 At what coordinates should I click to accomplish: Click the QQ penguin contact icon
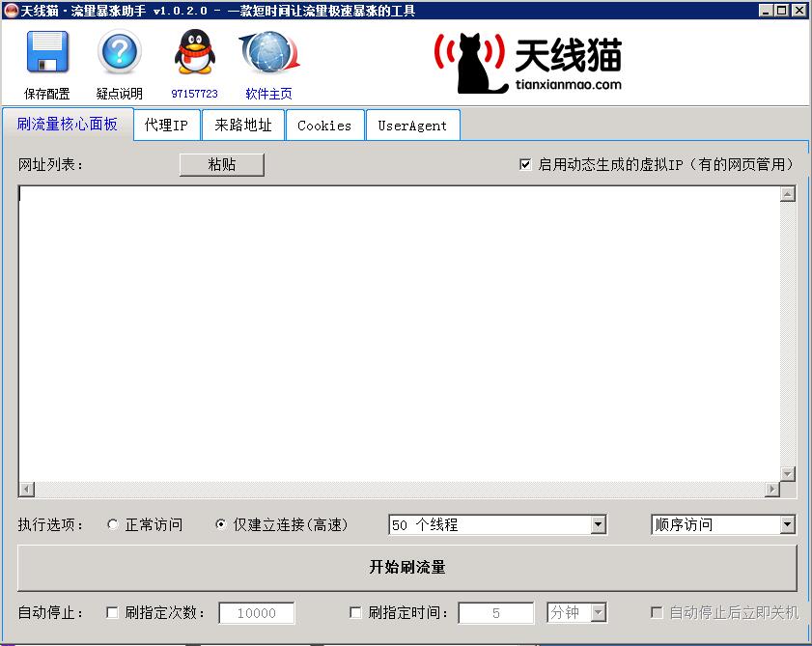194,52
